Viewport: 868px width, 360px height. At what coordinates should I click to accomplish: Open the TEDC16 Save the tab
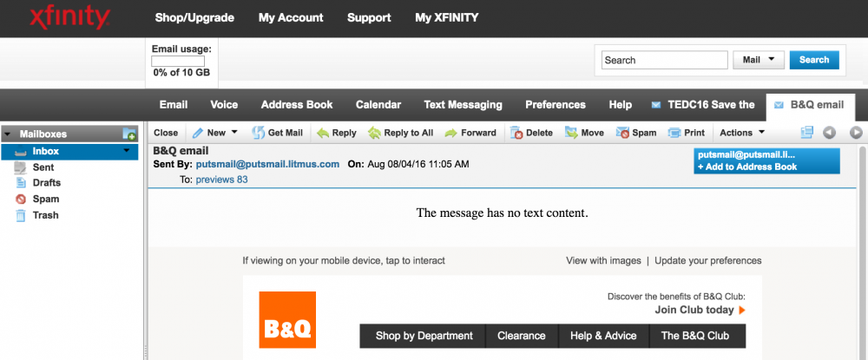point(702,105)
